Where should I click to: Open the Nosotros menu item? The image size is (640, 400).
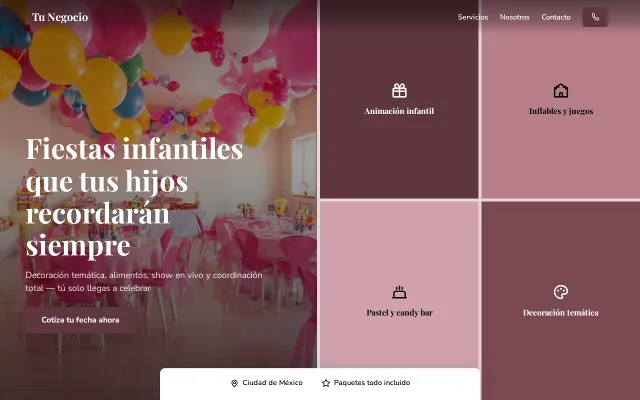514,17
